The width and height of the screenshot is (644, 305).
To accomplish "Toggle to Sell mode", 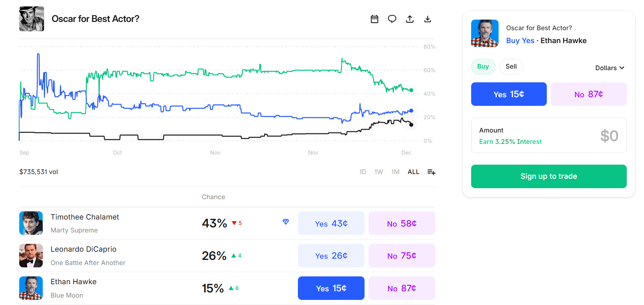I will [x=511, y=67].
